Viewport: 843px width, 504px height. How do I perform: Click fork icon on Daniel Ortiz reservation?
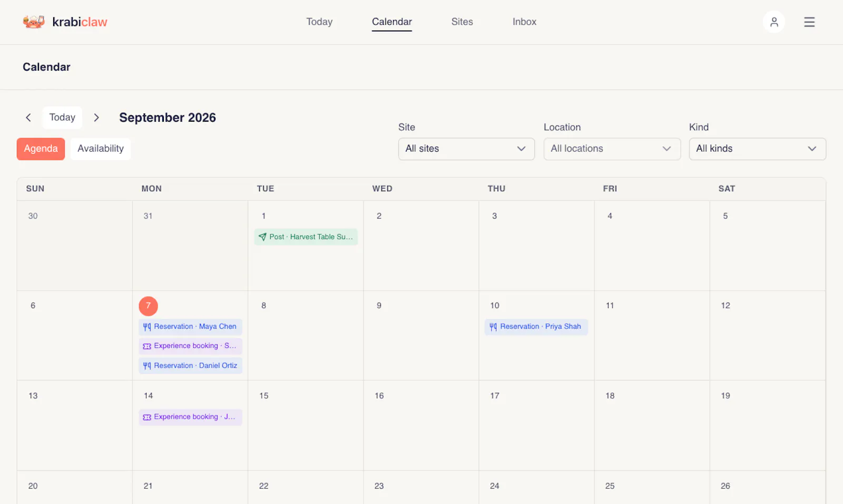[147, 366]
